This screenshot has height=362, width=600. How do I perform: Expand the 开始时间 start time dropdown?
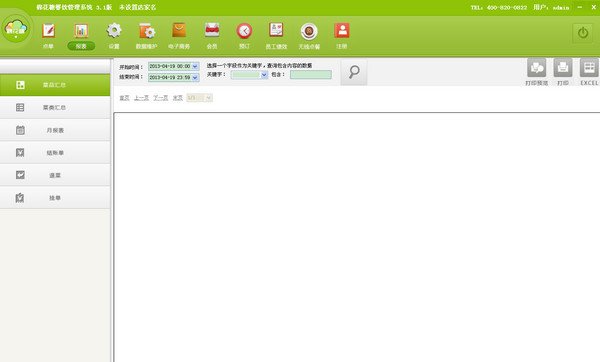click(195, 66)
